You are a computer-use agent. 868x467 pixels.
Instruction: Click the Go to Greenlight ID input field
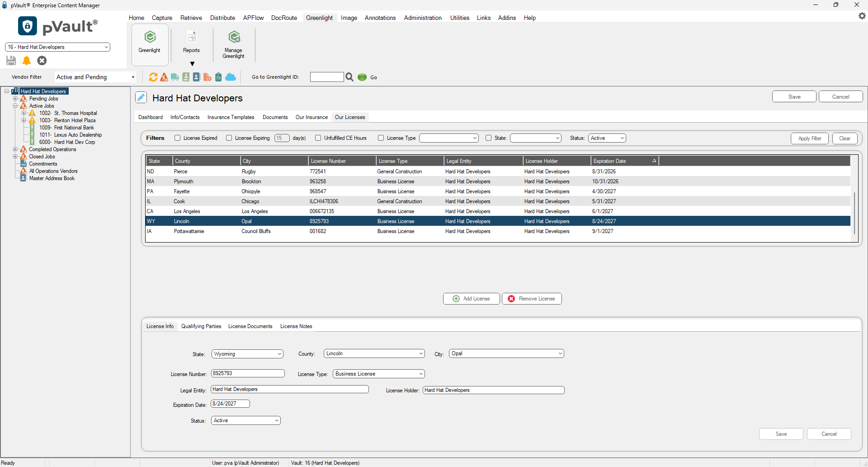[327, 77]
